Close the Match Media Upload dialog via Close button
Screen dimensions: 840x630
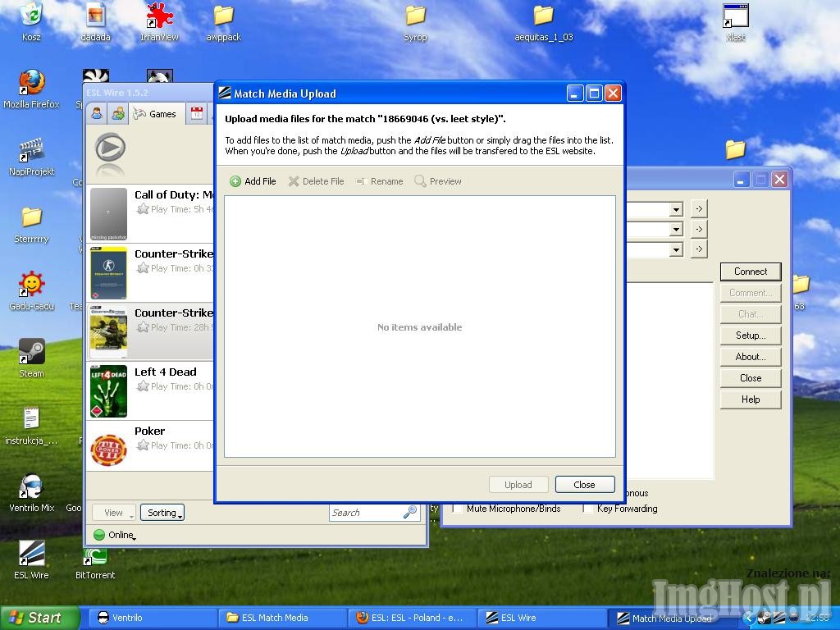click(584, 484)
